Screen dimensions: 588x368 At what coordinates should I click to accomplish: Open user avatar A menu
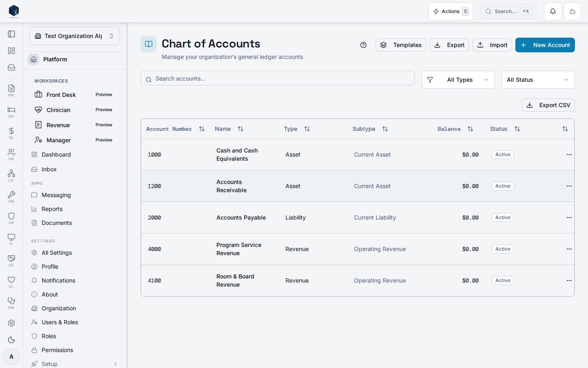(x=11, y=357)
